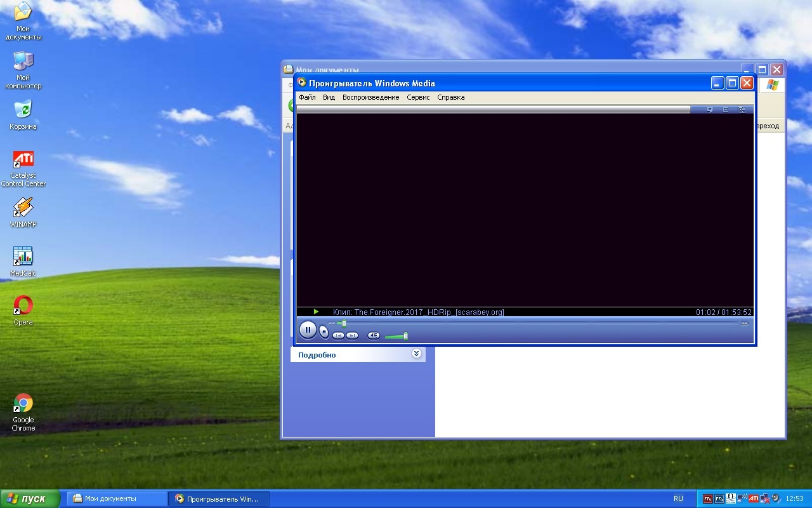Open the пуск Start menu
812x508 pixels.
pyautogui.click(x=30, y=498)
